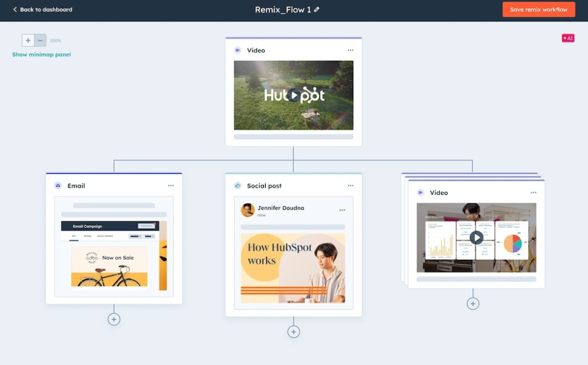Screen dimensions: 588x365
Task: Open the Show minimap panel link
Action: coord(41,54)
